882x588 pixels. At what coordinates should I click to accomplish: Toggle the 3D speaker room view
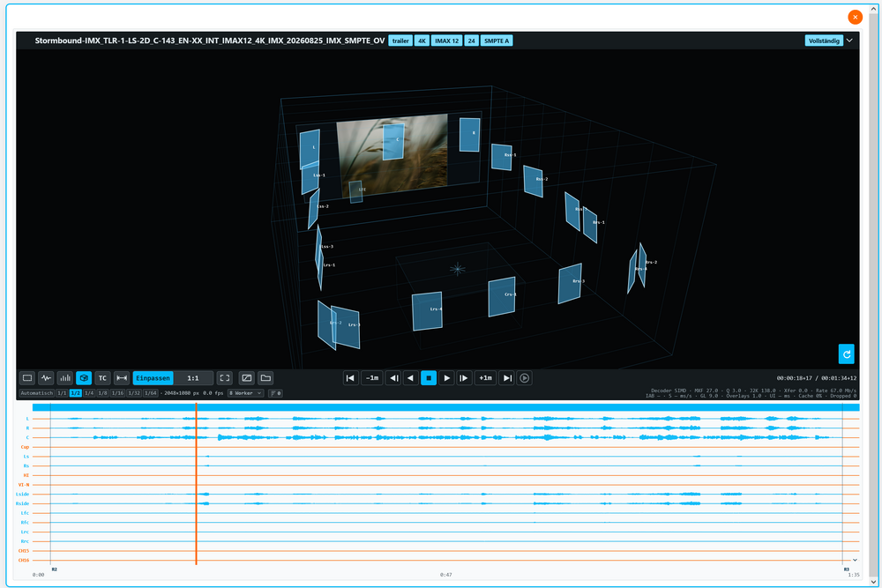point(84,378)
